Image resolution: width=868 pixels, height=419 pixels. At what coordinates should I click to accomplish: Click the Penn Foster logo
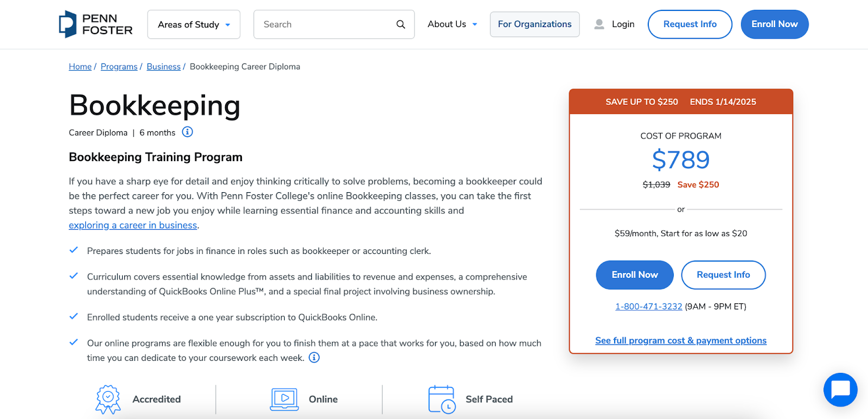point(95,24)
